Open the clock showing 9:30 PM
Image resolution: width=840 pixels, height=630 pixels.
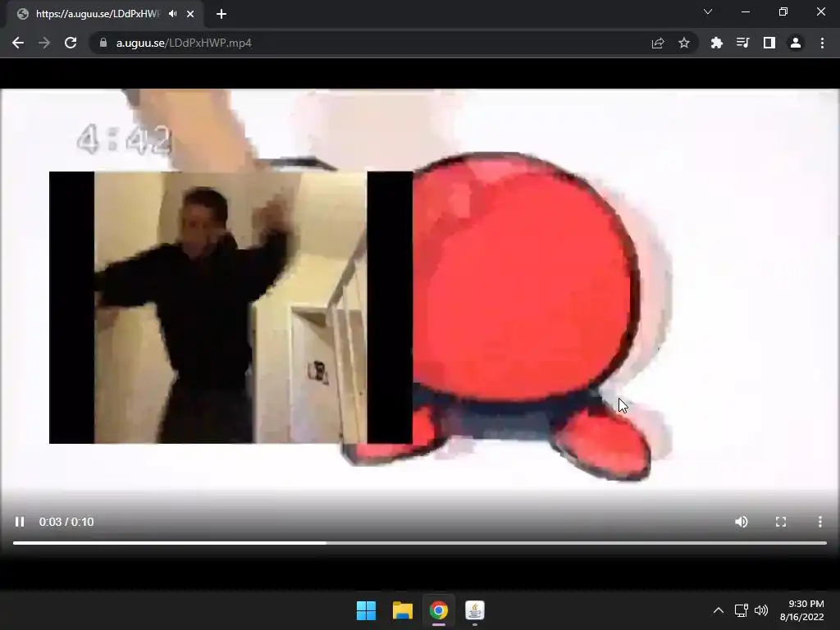802,610
